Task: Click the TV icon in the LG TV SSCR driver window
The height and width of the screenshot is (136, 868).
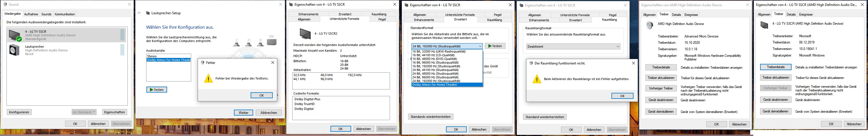Action: [764, 25]
